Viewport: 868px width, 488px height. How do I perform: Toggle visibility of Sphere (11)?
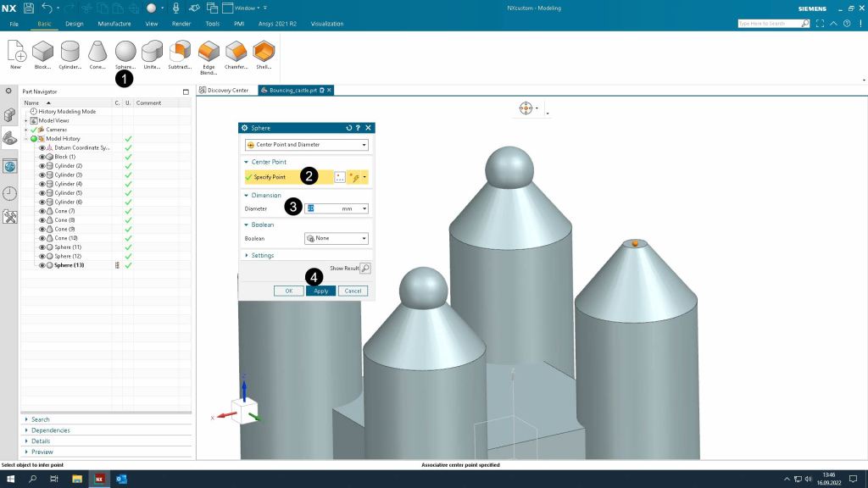[x=42, y=247]
